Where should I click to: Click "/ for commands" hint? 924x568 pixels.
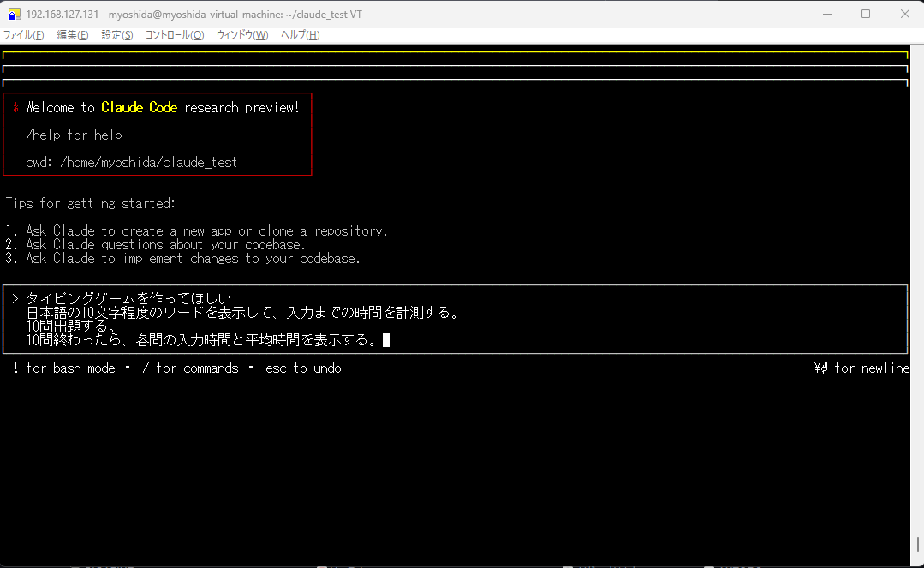click(190, 368)
